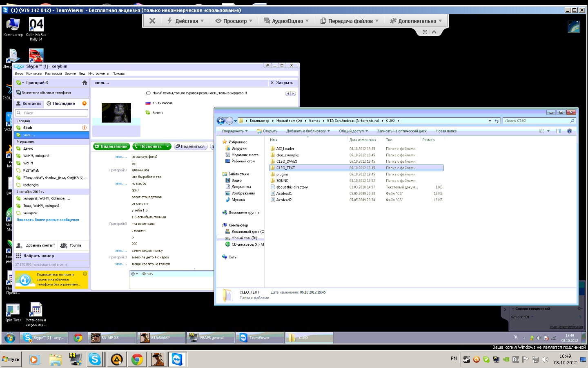Click Explorer back navigation arrow
The image size is (588, 368).
(x=221, y=121)
